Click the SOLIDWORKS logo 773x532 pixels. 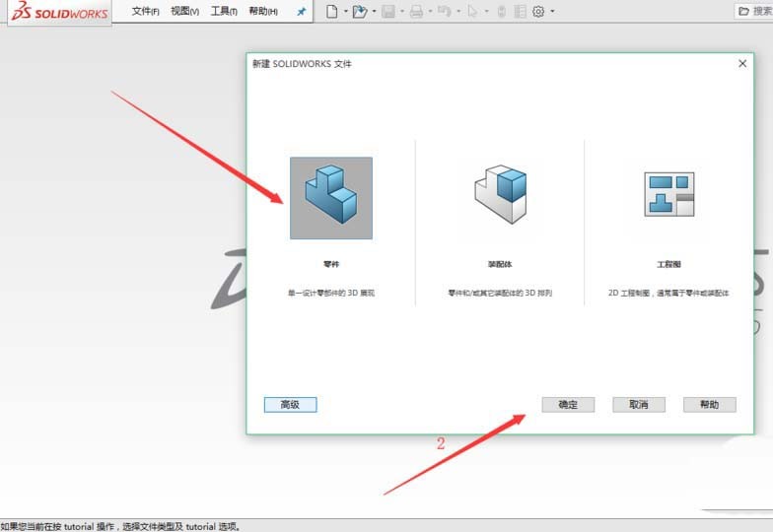click(59, 12)
